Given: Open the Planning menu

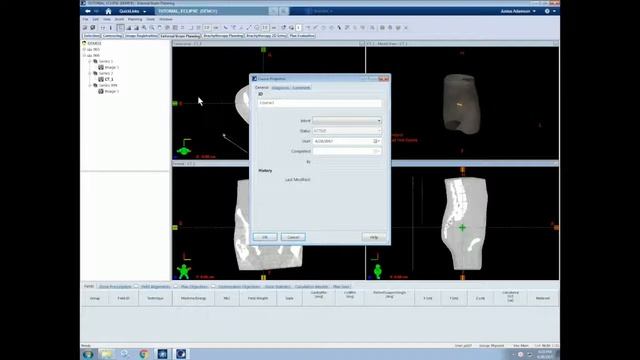Looking at the screenshot, I should 135,19.
